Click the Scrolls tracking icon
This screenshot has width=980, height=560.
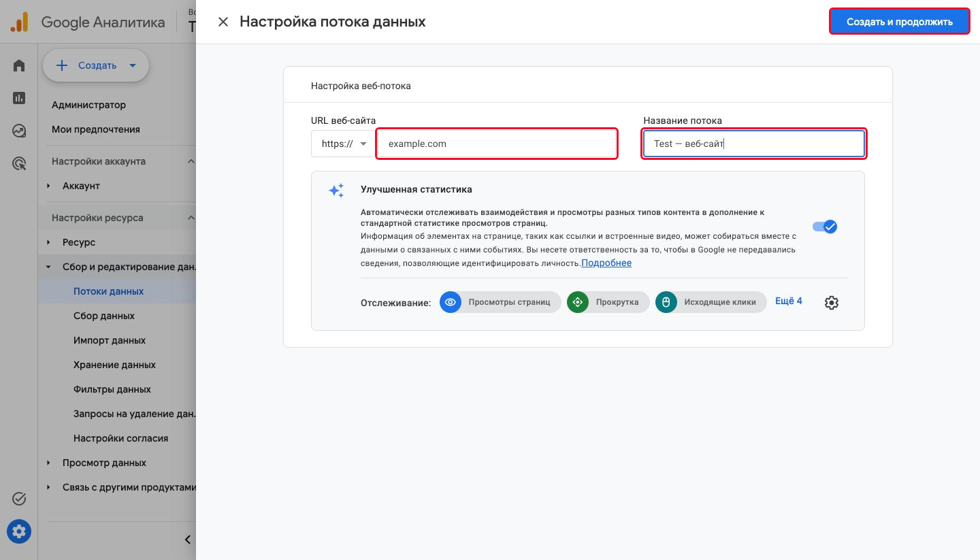[x=578, y=302]
